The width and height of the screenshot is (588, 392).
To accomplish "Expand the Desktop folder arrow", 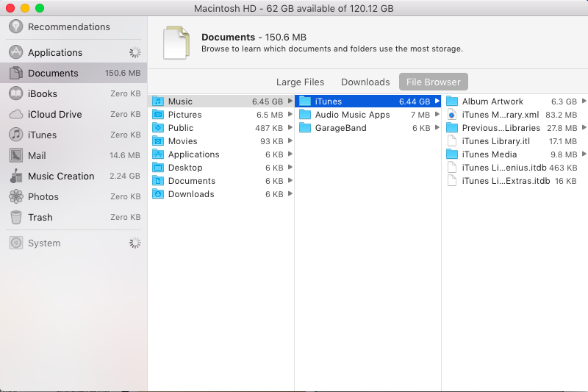I will click(x=290, y=167).
